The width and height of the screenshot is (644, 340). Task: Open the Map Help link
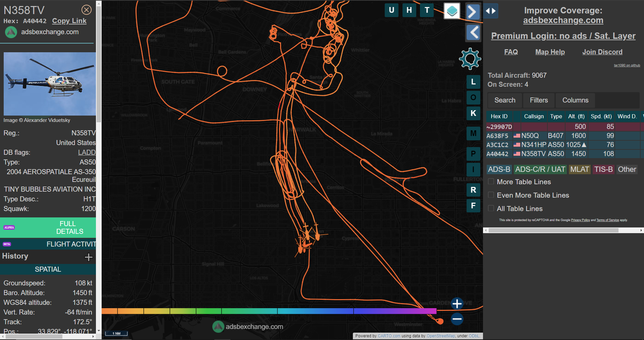click(550, 52)
